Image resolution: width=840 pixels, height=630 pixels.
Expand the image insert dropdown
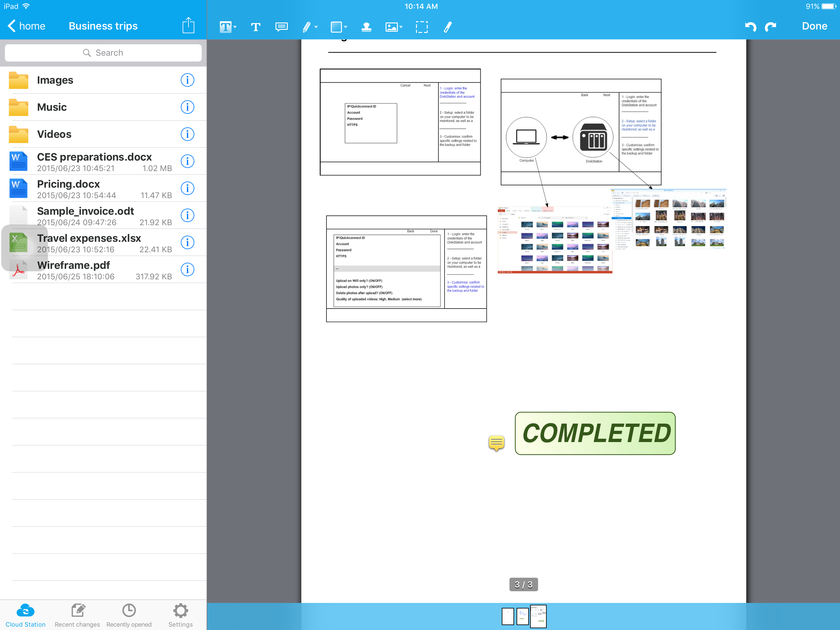tap(401, 27)
